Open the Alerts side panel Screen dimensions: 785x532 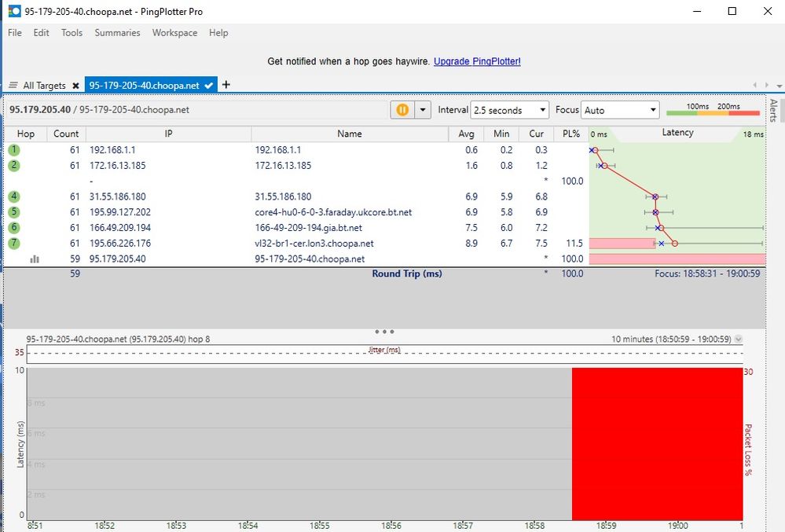click(773, 110)
